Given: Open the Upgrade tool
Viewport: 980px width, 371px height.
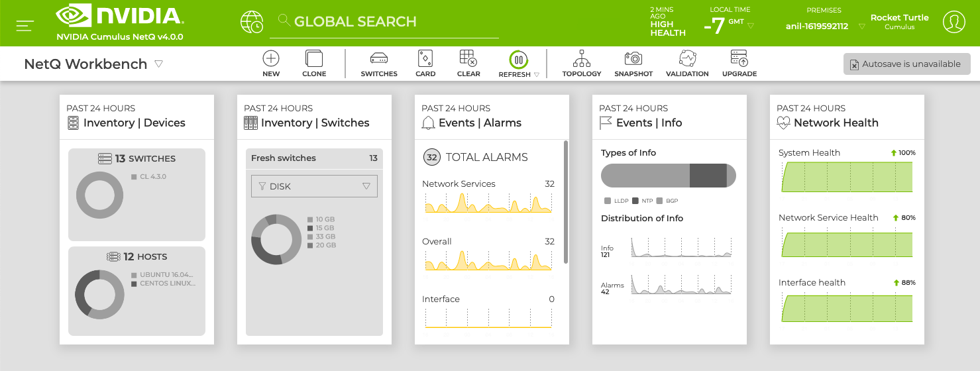Looking at the screenshot, I should (x=739, y=64).
